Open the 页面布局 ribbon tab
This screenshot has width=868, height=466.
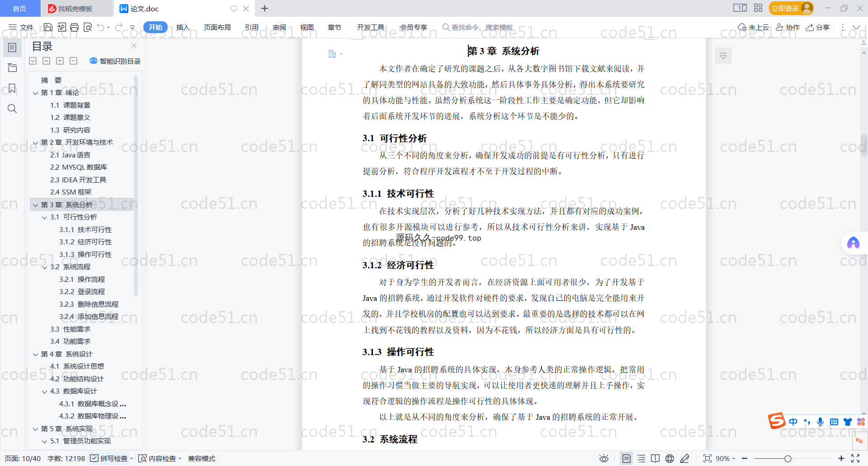click(217, 27)
